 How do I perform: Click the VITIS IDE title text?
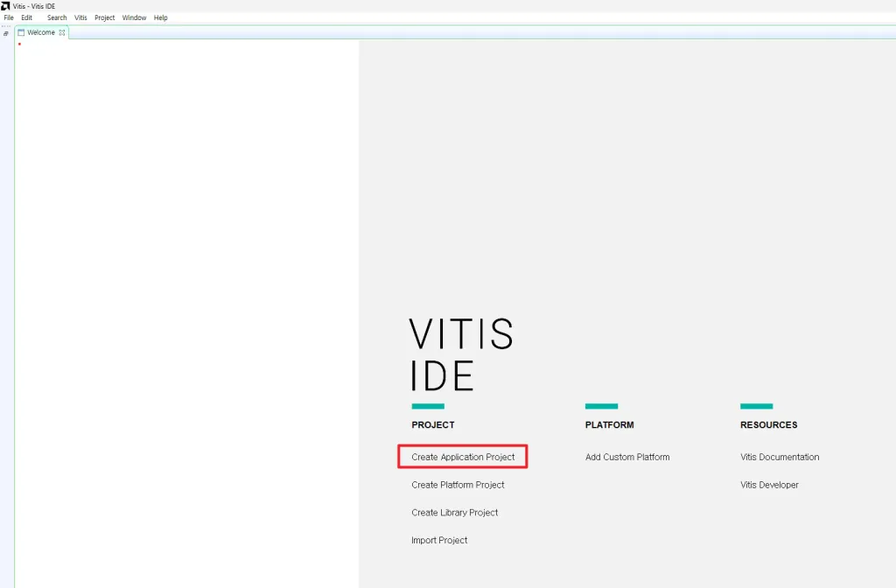click(462, 355)
